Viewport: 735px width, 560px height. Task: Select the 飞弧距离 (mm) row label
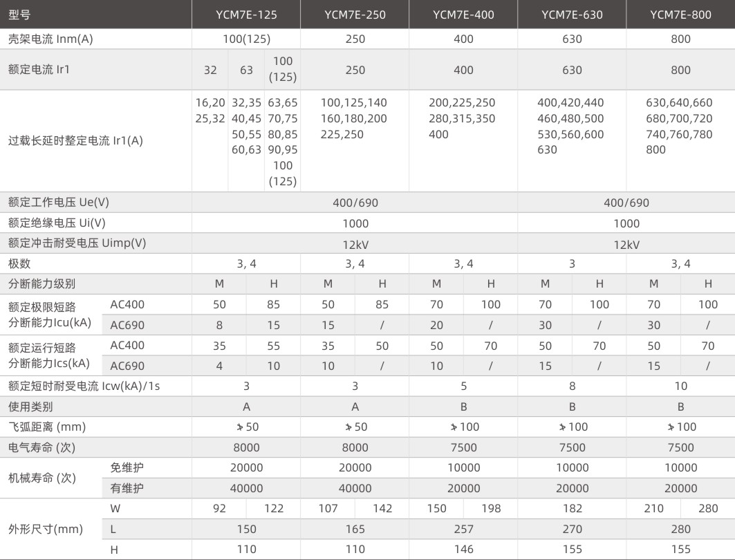pos(47,427)
